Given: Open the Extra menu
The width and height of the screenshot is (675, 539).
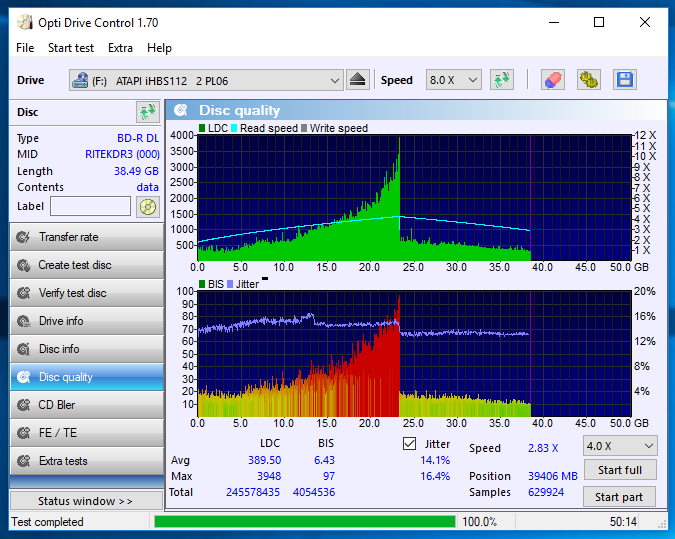Looking at the screenshot, I should tap(120, 48).
